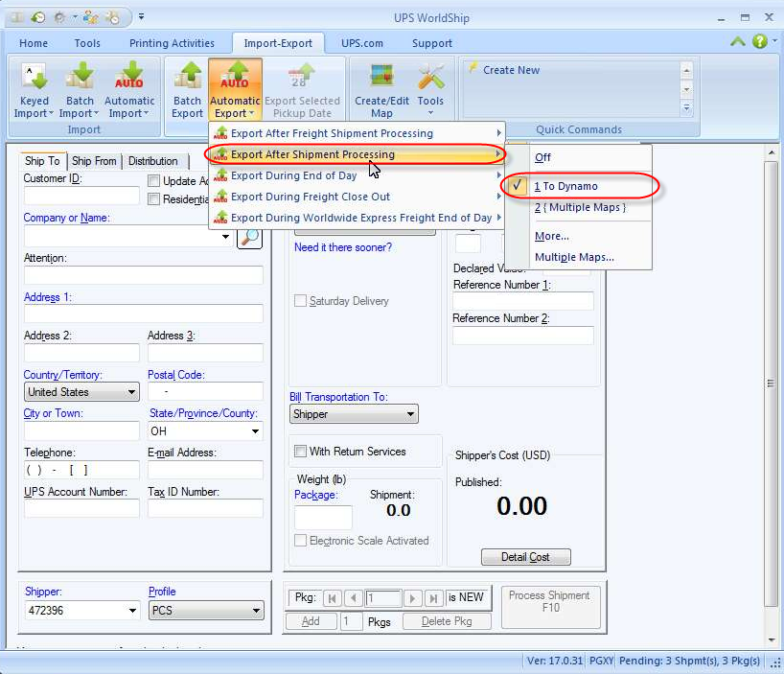Check the Update Address Book checkbox
784x674 pixels.
(154, 181)
